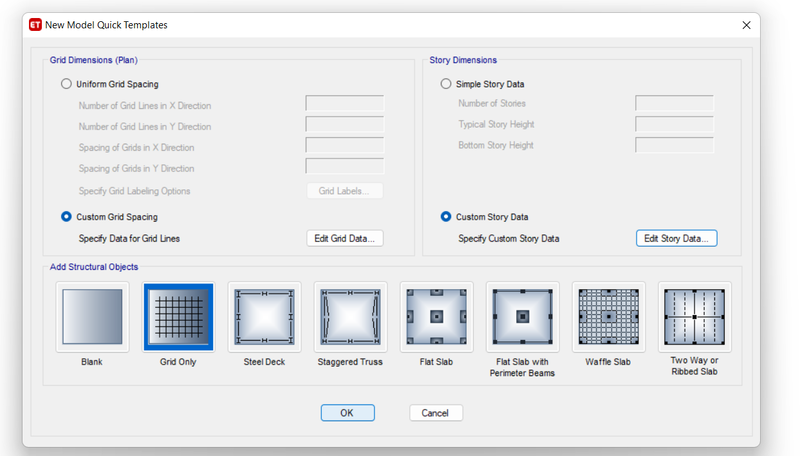Open Edit Grid Data dialog
Screen dimensions: 800x456
tap(345, 238)
